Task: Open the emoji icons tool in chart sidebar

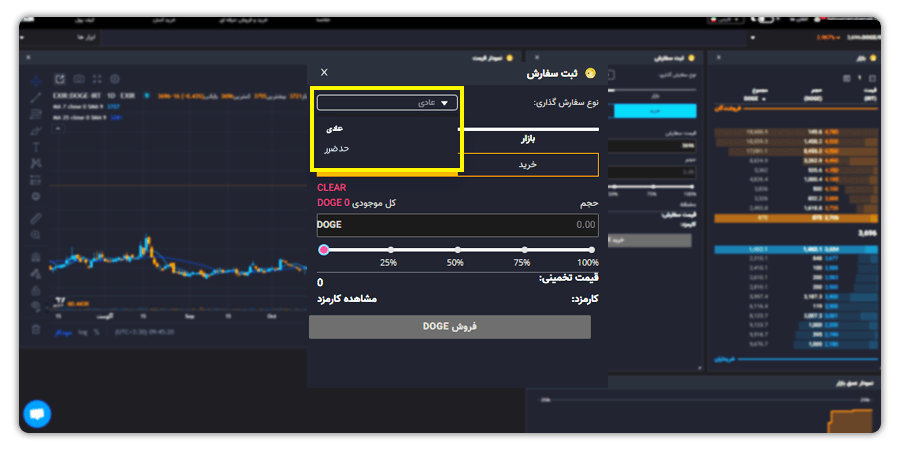Action: 36,196
